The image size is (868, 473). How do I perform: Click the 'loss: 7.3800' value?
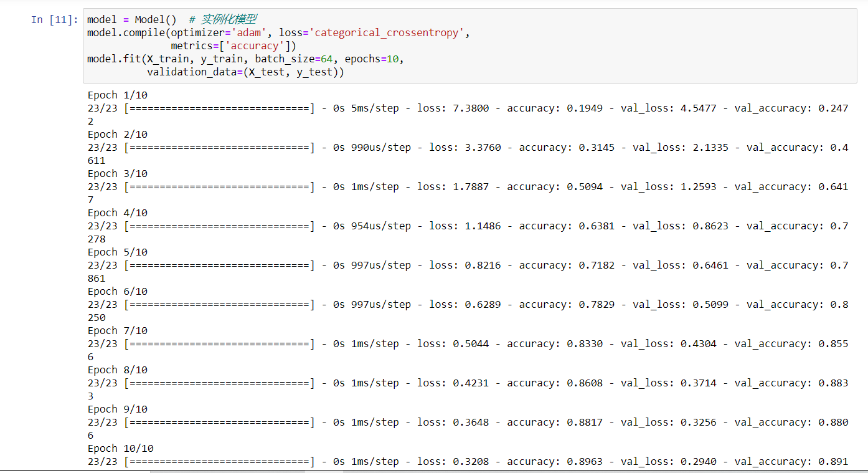coord(453,108)
